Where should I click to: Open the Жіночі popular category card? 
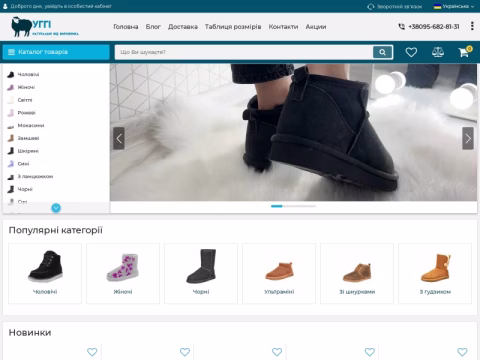(123, 273)
